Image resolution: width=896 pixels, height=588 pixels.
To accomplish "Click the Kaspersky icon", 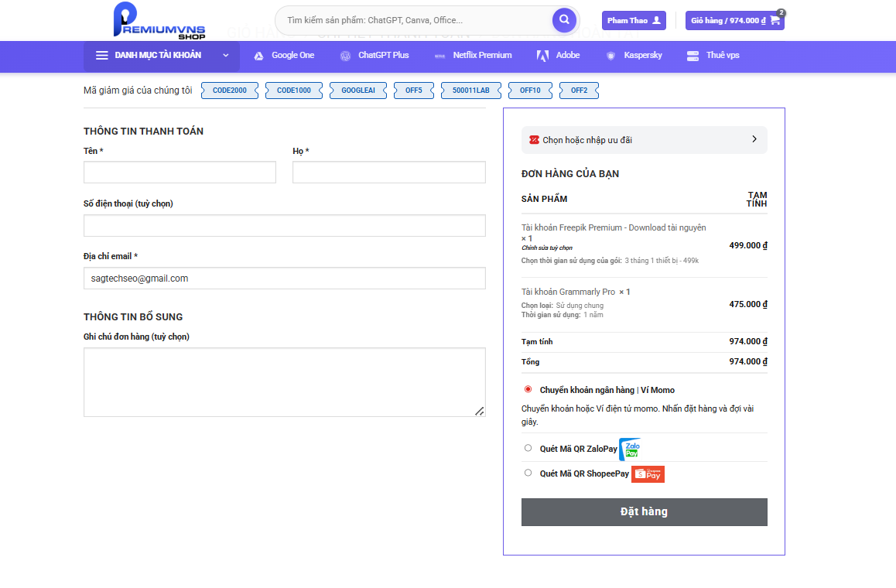I will click(609, 55).
